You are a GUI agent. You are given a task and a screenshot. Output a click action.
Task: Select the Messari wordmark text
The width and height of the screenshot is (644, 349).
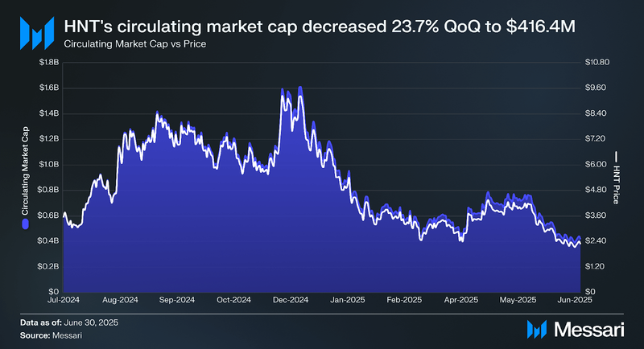tap(589, 330)
